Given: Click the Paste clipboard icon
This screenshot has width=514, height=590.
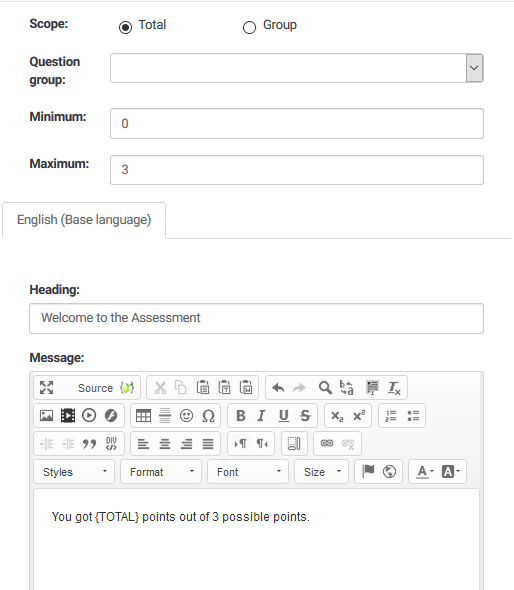Looking at the screenshot, I should [203, 387].
